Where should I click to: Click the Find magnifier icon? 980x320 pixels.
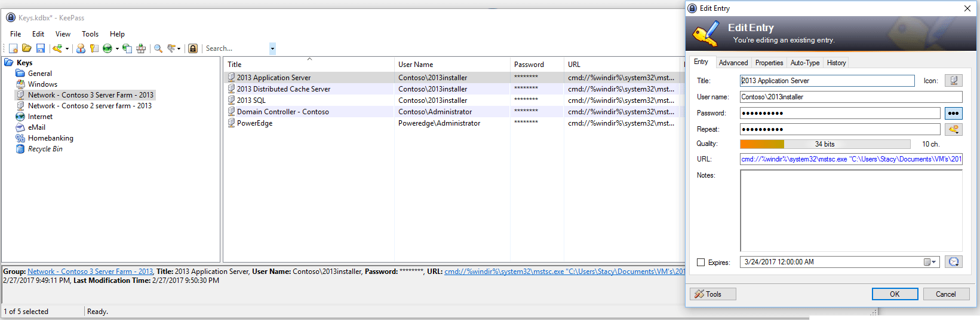pyautogui.click(x=158, y=48)
